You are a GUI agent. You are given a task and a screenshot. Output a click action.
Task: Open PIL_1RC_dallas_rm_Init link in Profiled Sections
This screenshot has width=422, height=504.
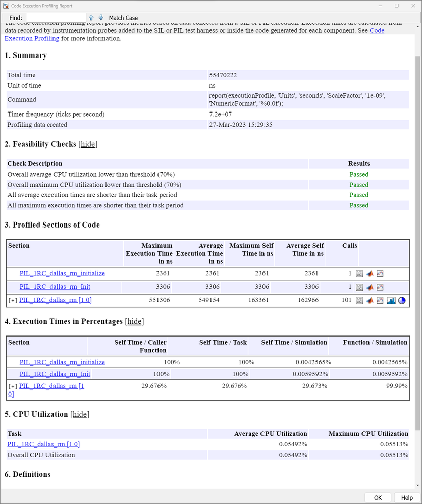pos(55,287)
